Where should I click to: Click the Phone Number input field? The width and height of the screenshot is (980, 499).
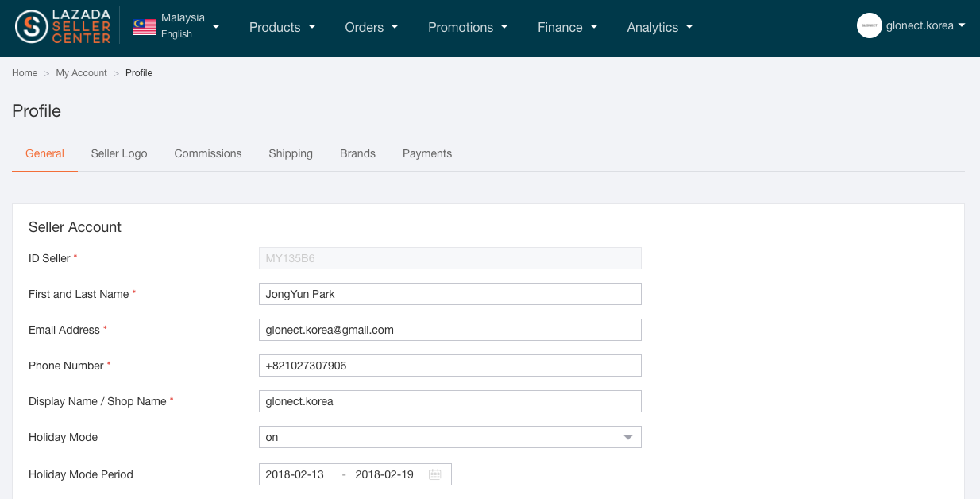[x=450, y=366]
